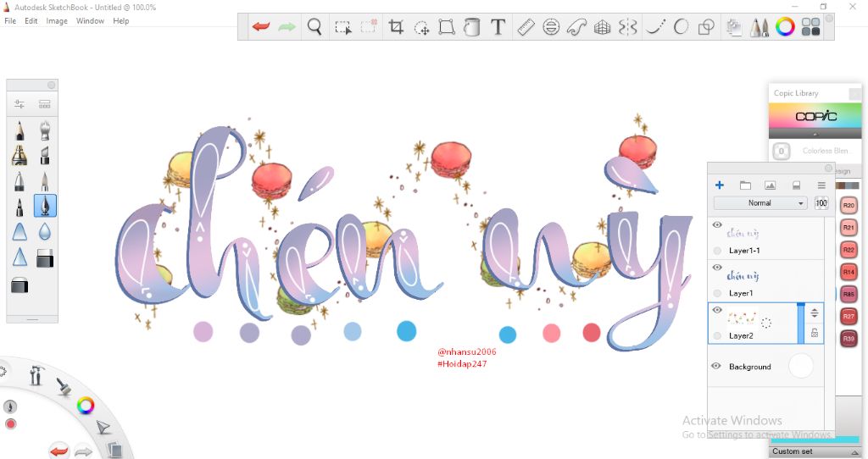Hide the Background layer eye icon
Viewport: 868px width, 459px height.
tap(715, 366)
